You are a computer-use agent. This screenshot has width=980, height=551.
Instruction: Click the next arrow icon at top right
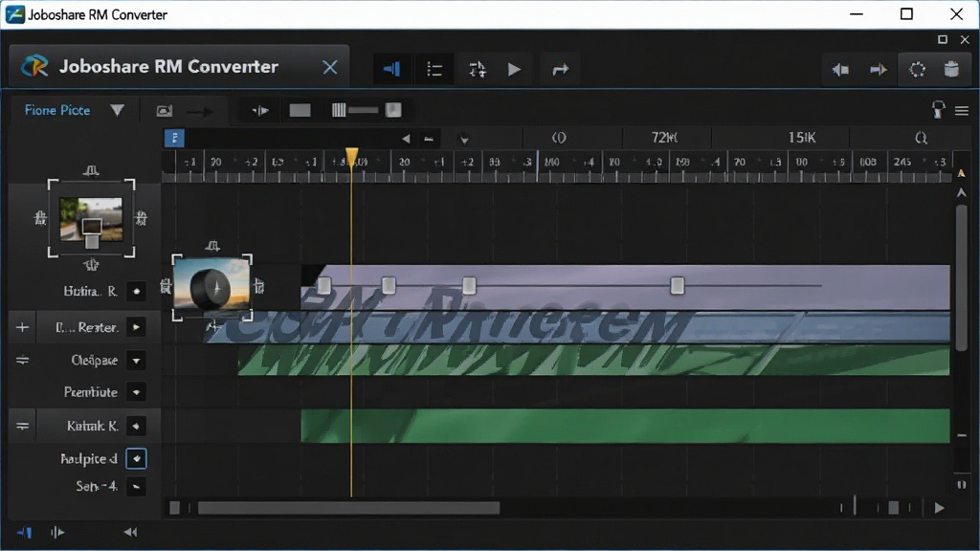[x=879, y=70]
